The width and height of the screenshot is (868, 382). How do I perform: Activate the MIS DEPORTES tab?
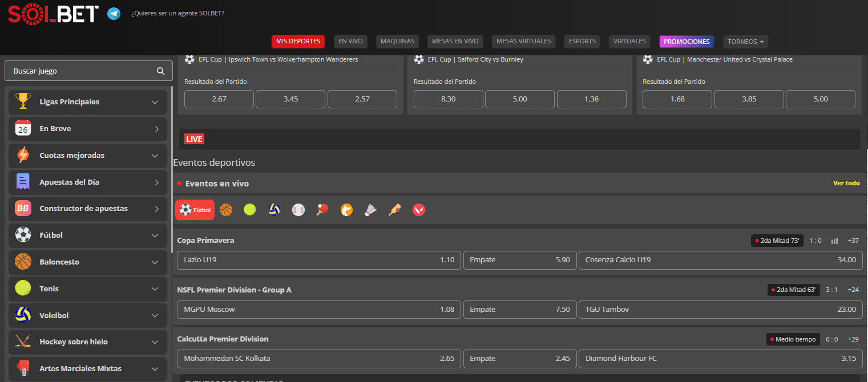click(298, 41)
